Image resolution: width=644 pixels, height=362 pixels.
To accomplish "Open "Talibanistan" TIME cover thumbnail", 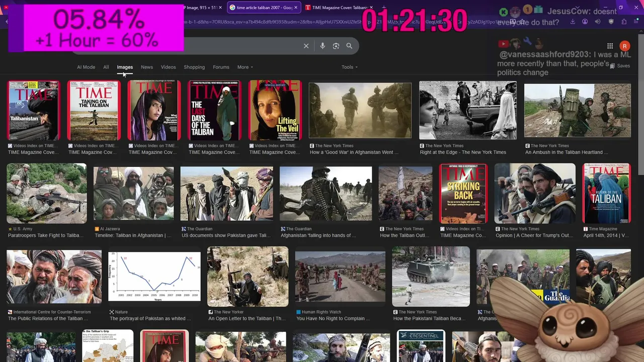I will 34,111.
